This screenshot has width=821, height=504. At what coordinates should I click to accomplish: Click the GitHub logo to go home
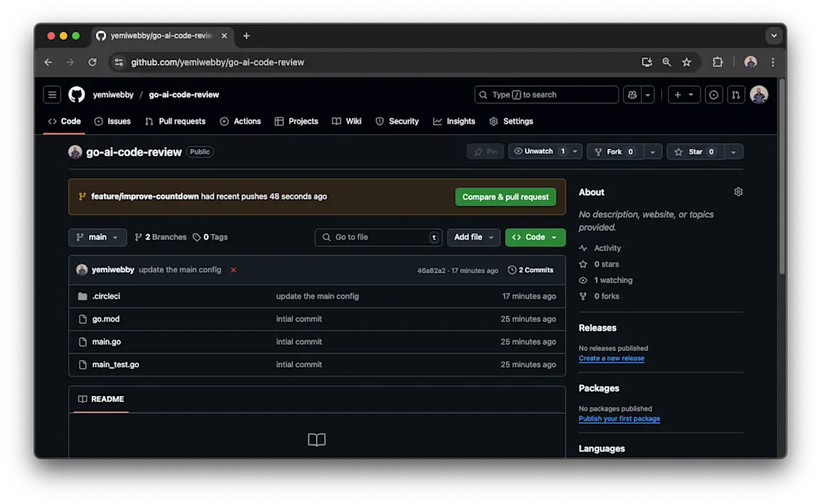click(76, 94)
